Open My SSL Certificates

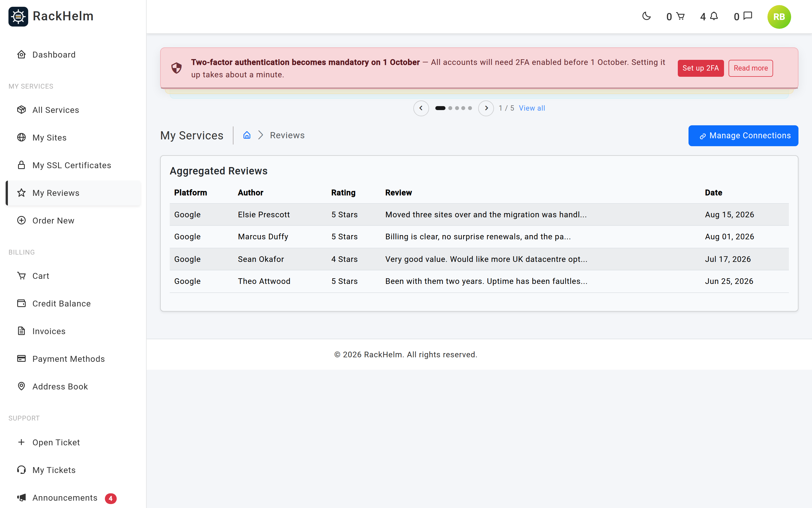pyautogui.click(x=73, y=165)
